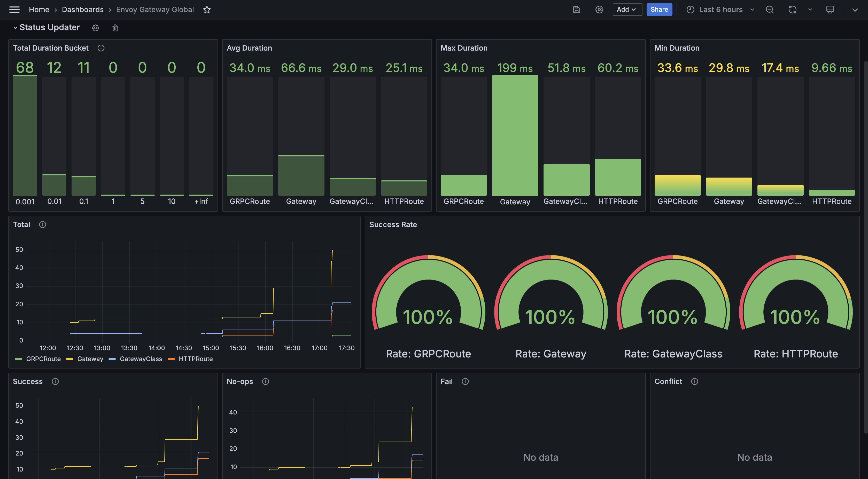868x479 pixels.
Task: Zoom out the dashboard time range
Action: point(770,10)
